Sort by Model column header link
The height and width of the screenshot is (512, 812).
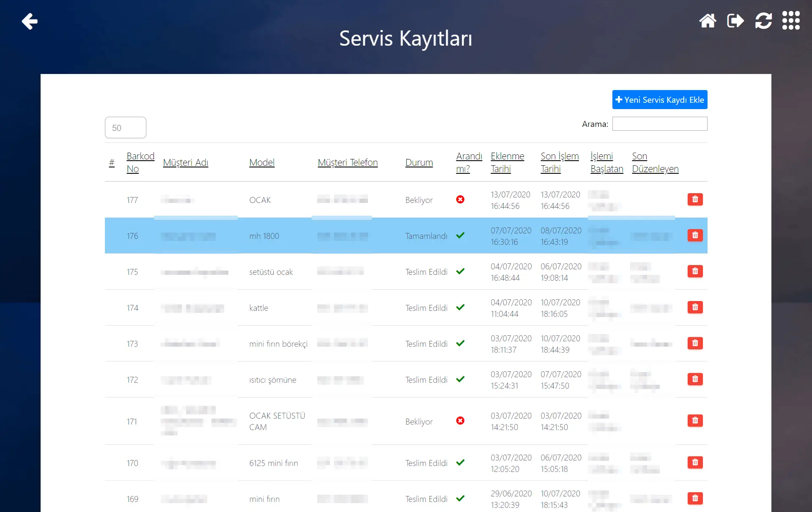(262, 162)
